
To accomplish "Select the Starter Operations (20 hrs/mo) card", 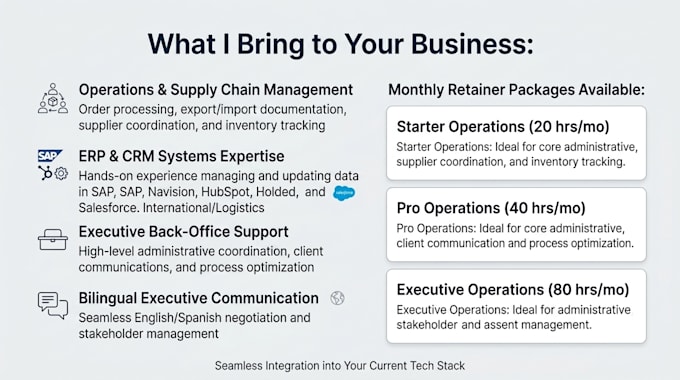I will [516, 143].
